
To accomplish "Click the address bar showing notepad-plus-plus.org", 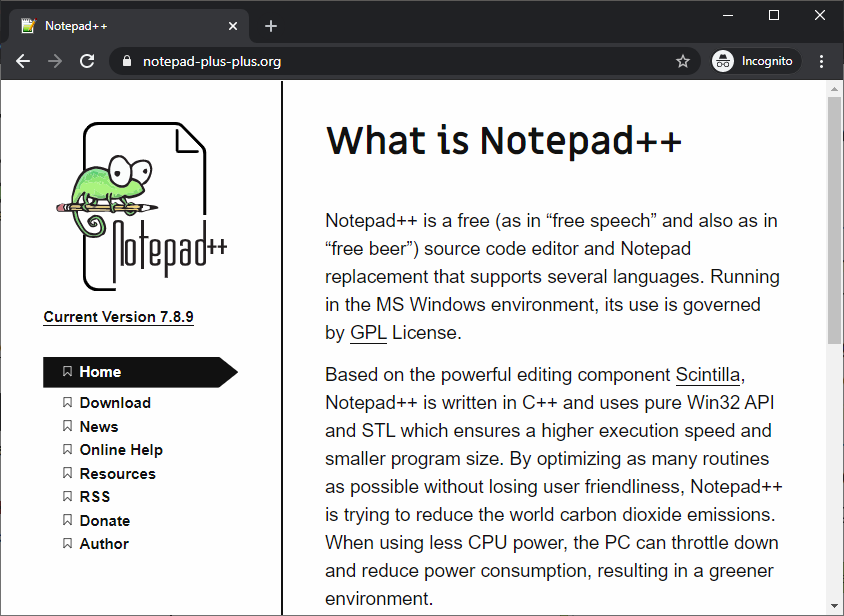I will tap(405, 61).
